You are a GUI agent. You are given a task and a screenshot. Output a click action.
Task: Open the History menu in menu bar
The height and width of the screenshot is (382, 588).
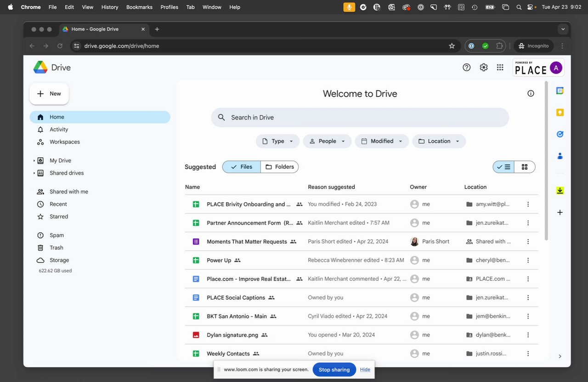[110, 7]
